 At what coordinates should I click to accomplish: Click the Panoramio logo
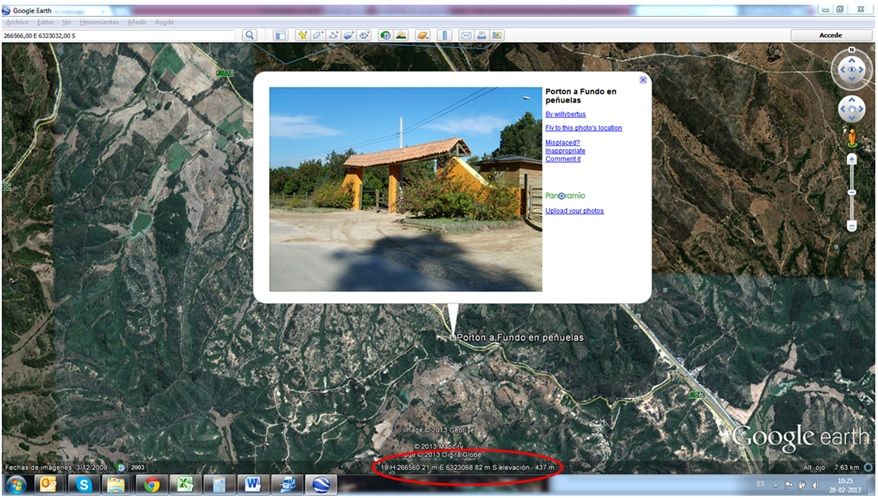(565, 196)
